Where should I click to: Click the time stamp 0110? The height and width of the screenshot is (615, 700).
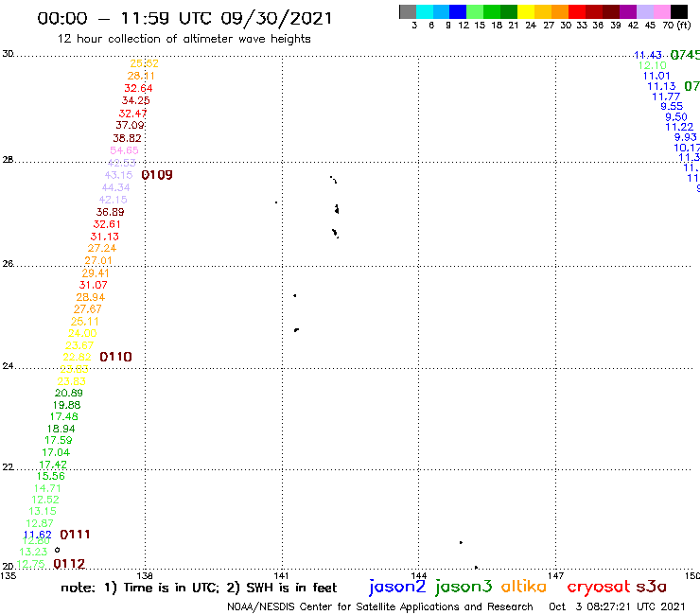115,357
